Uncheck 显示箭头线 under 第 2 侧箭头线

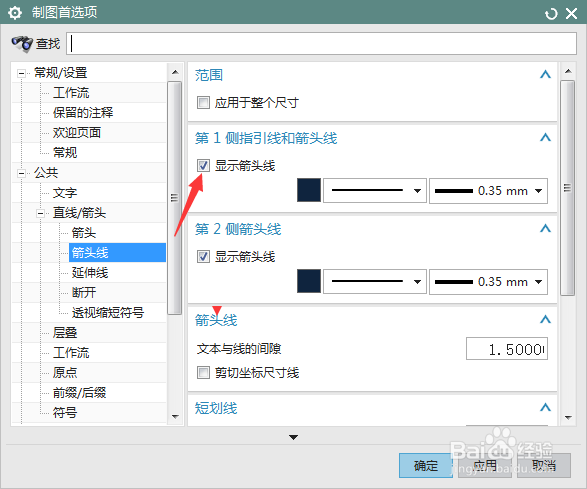click(203, 256)
